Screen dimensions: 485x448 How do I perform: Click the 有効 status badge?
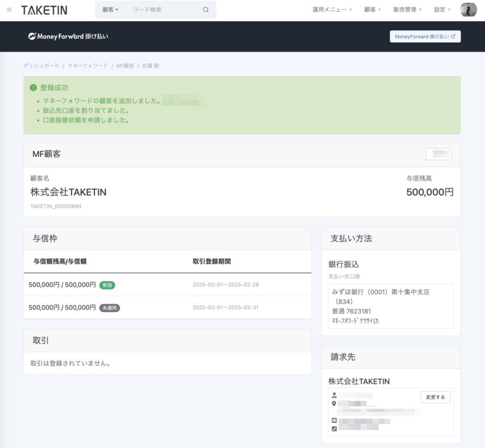[x=107, y=285]
